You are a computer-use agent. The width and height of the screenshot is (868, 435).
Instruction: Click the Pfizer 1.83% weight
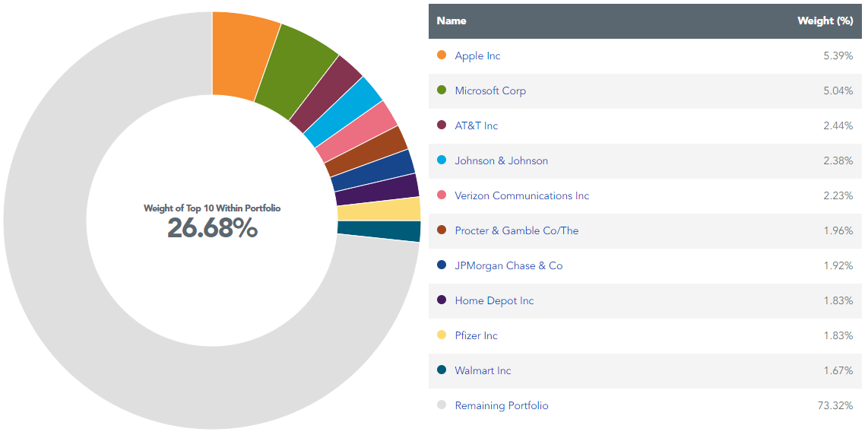click(838, 335)
